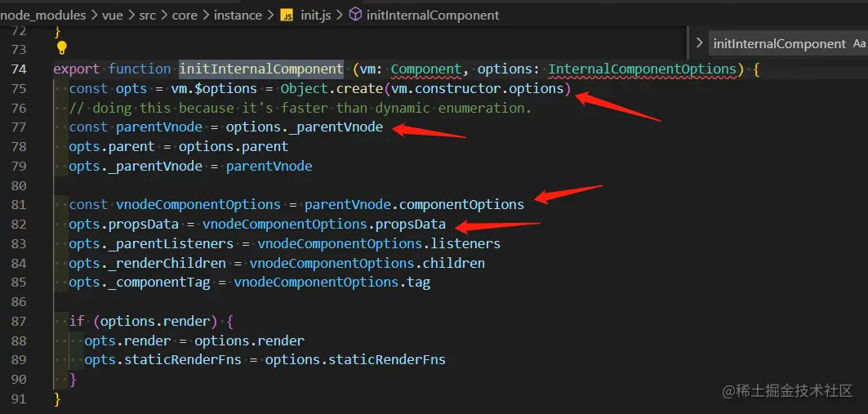Screen dimensions: 868x414
Task: Click opts._parentListeners on line 83
Action: 151,243
